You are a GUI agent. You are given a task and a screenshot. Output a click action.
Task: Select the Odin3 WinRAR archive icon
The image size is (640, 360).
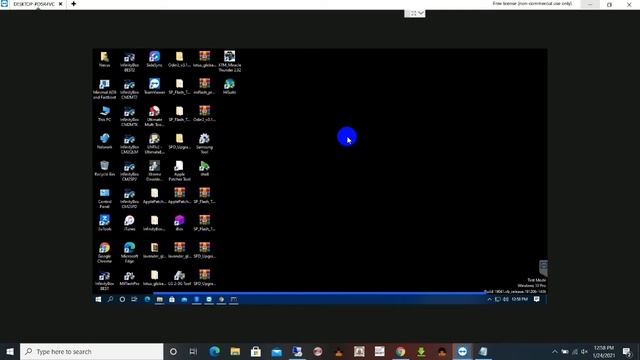tap(204, 114)
